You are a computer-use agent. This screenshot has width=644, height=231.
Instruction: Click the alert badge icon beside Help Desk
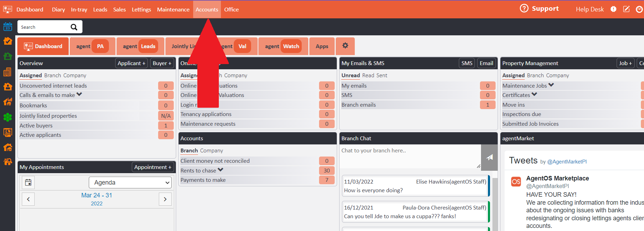coord(613,9)
